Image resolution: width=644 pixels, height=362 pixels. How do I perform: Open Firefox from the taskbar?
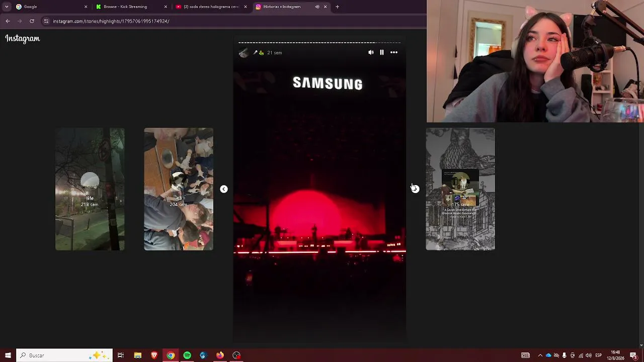pos(220,355)
